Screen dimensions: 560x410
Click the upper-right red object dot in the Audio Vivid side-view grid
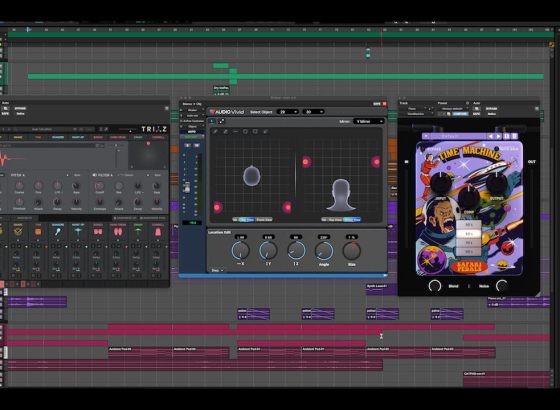376,162
